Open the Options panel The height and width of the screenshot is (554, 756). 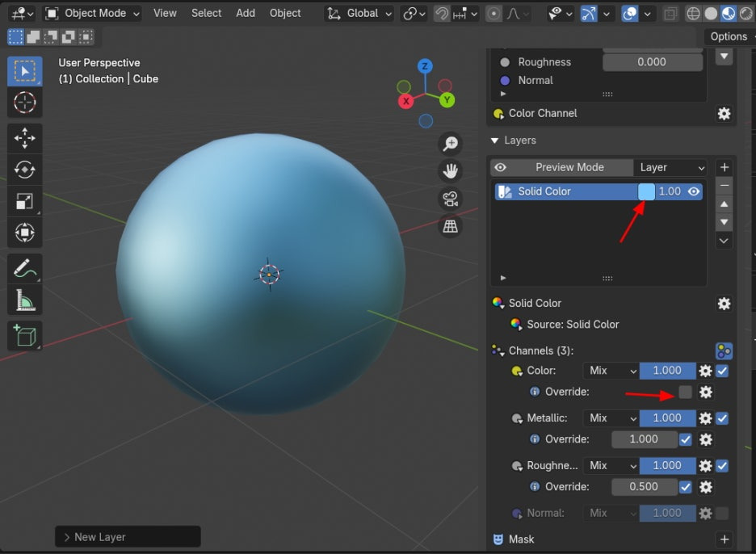pos(729,36)
